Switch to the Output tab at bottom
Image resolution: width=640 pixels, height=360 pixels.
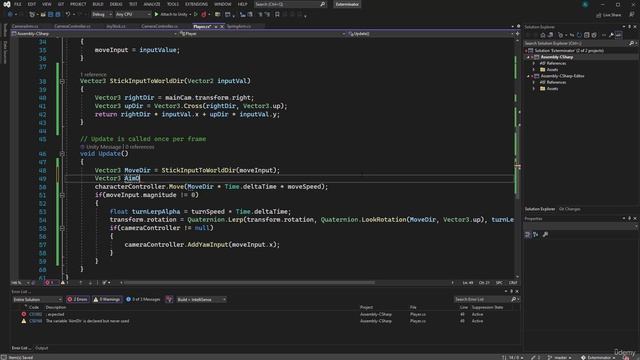[x=42, y=348]
